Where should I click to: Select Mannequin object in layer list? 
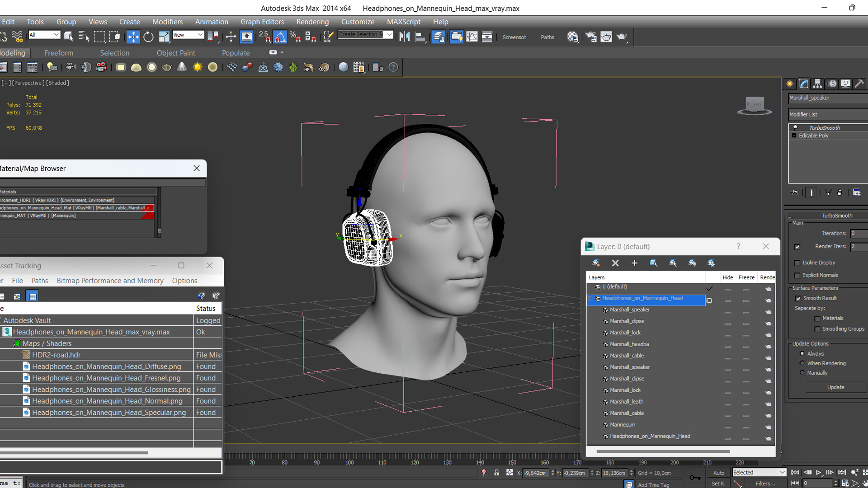(622, 425)
